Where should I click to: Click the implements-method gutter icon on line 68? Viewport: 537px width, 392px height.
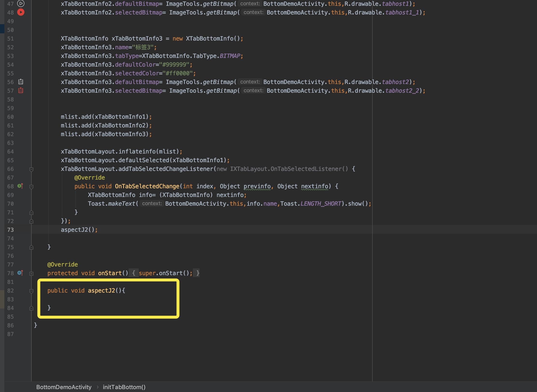(20, 186)
